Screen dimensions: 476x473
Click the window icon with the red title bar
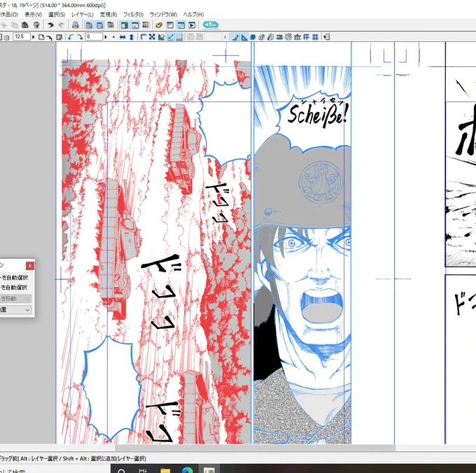click(x=170, y=25)
